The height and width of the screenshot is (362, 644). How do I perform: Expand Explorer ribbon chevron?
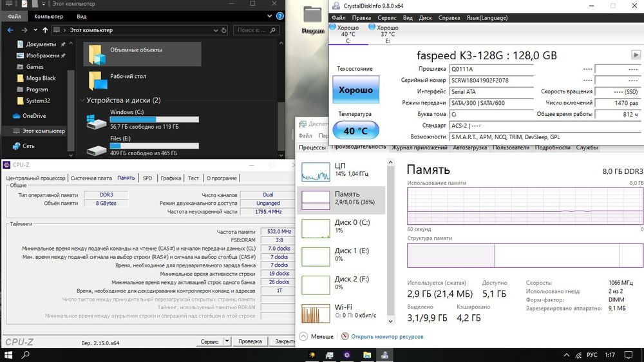(x=269, y=17)
